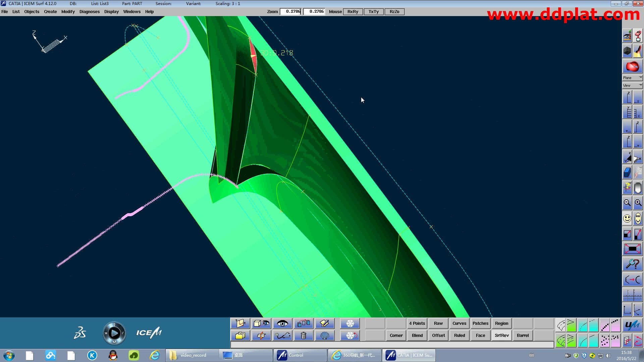This screenshot has height=362, width=644.
Task: Click the trash can delete icon
Action: 303,336
